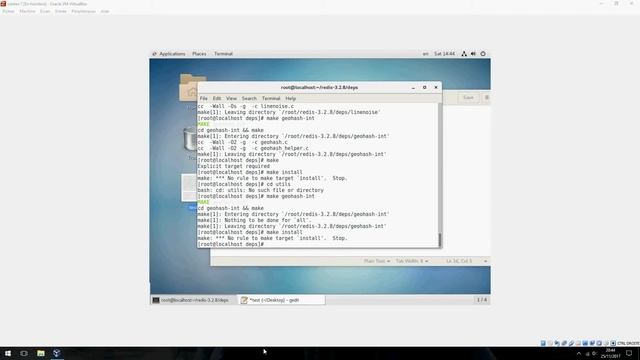Click the terminal title bar 'root@localhost:~/redis-3.2.8/deps'

click(319, 87)
